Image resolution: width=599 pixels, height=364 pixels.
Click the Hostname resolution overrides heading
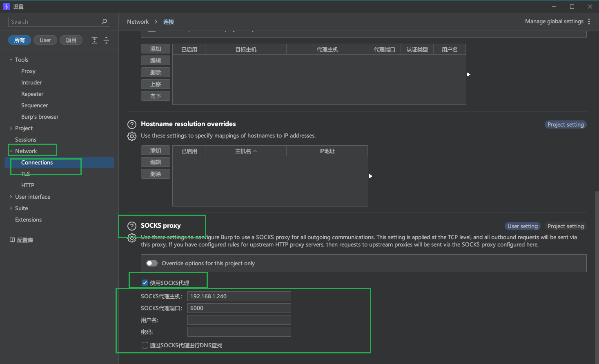click(x=188, y=124)
